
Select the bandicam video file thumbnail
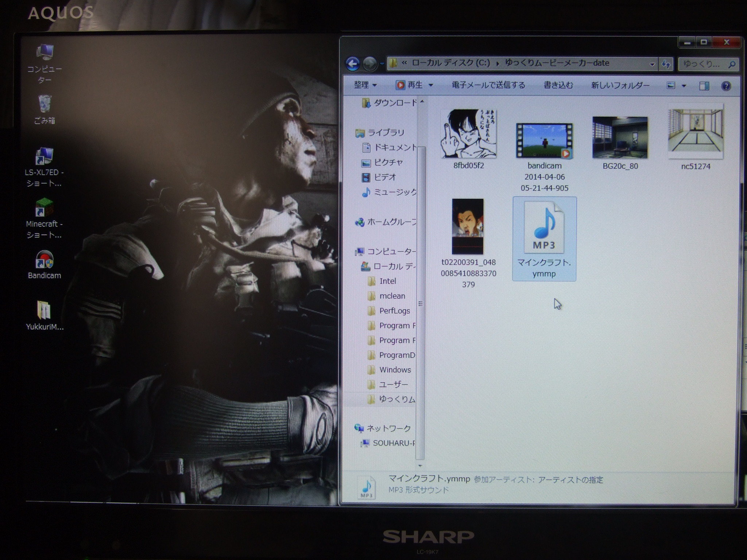pos(544,141)
